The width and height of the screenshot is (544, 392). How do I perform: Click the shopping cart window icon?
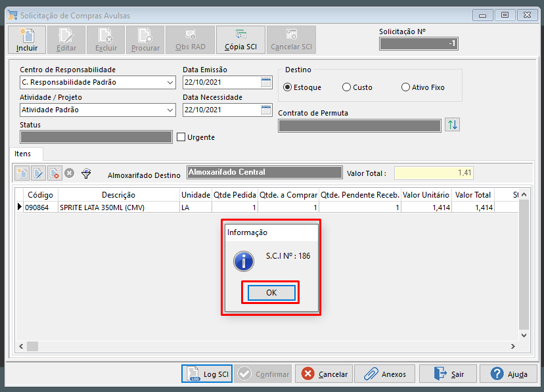12,15
